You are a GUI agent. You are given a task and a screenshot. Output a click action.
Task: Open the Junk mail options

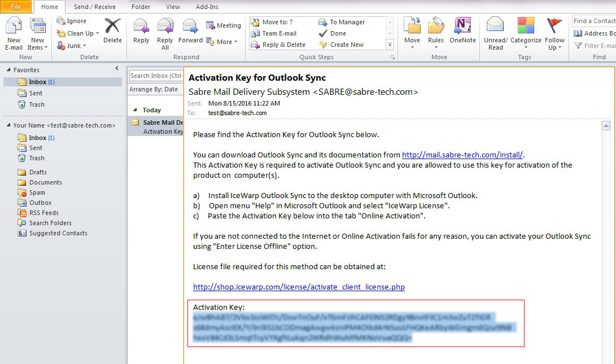pyautogui.click(x=72, y=46)
